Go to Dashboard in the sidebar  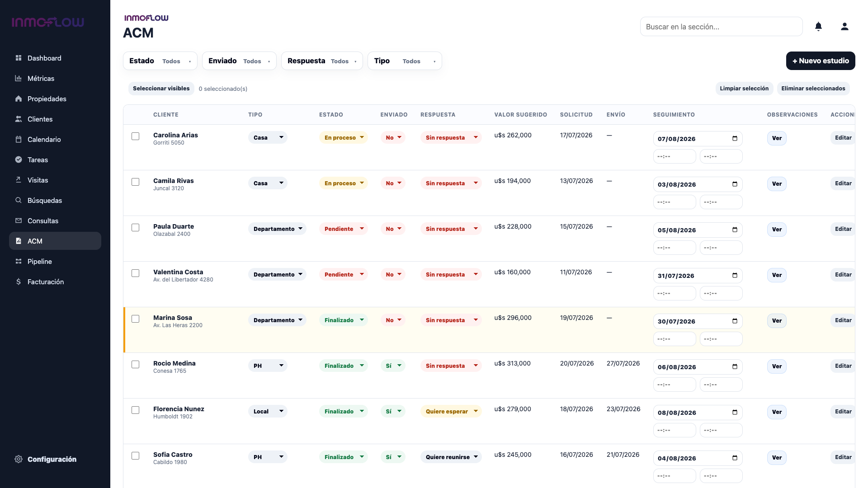coord(55,58)
